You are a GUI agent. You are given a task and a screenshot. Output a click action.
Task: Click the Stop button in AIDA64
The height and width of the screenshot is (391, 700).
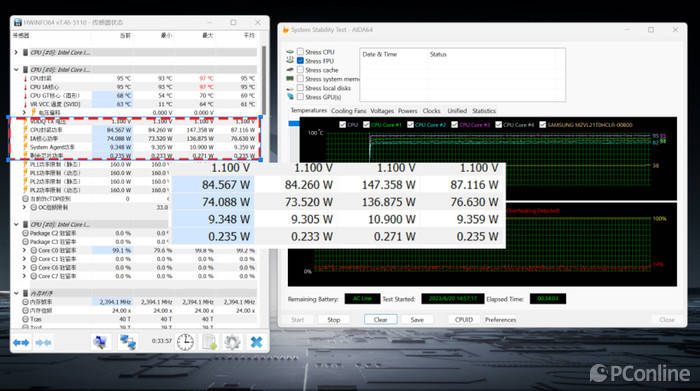[333, 320]
